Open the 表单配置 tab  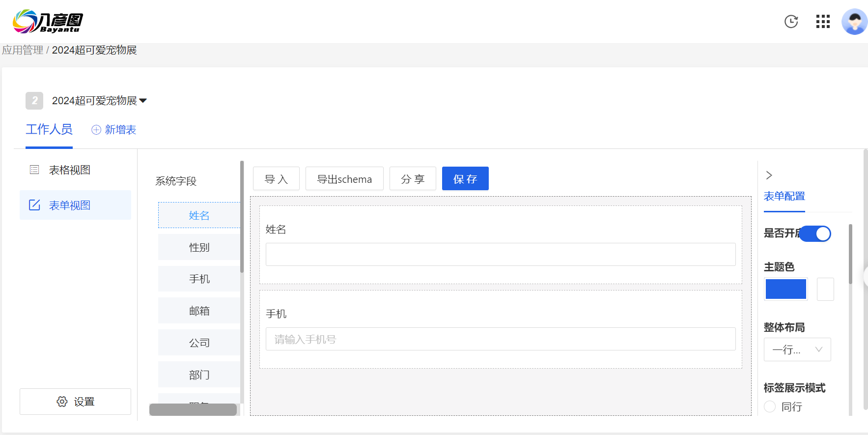[x=784, y=196]
